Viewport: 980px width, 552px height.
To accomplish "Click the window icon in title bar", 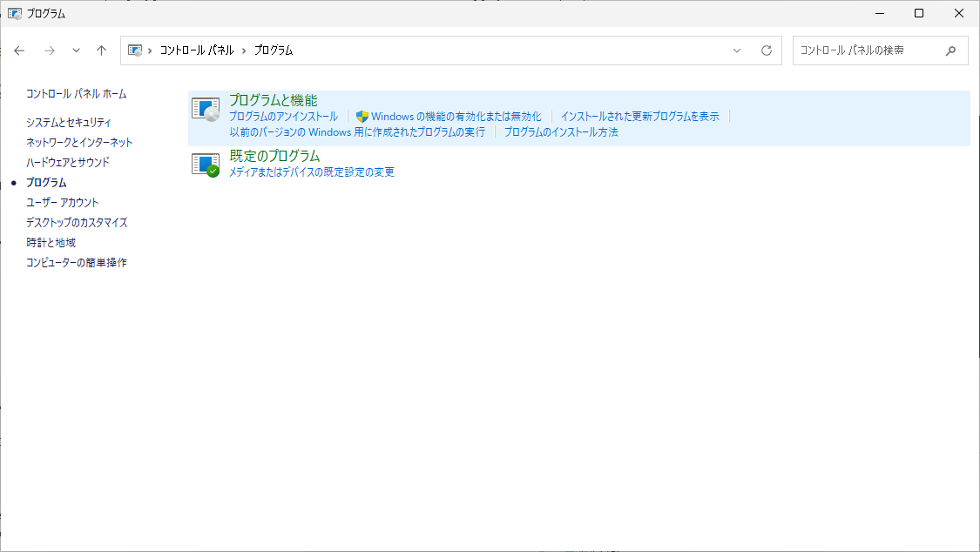I will 15,13.
